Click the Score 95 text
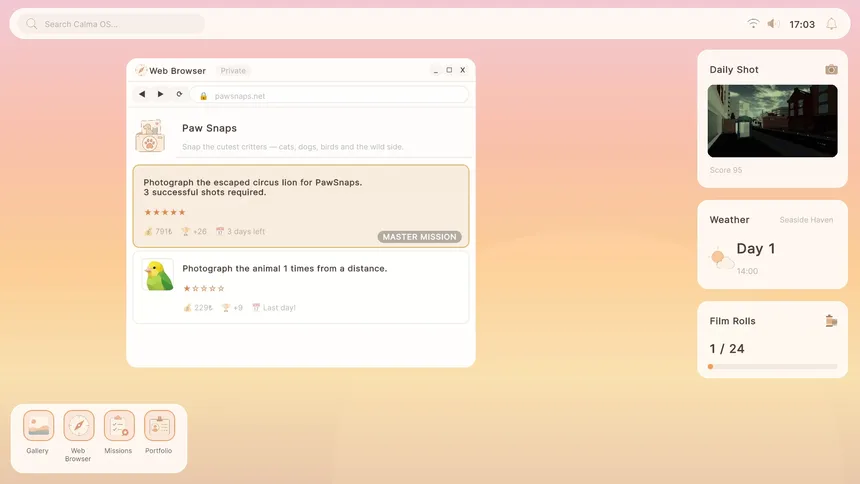Image resolution: width=860 pixels, height=484 pixels. tap(726, 170)
